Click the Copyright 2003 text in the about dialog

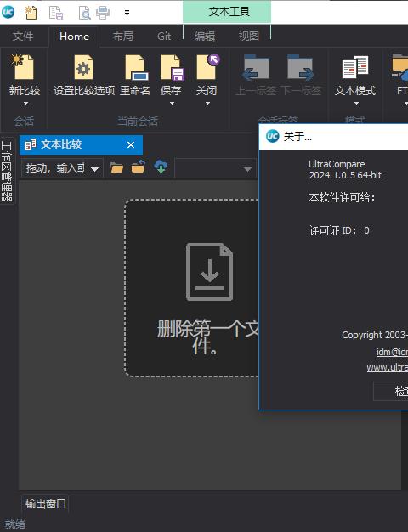click(x=375, y=335)
